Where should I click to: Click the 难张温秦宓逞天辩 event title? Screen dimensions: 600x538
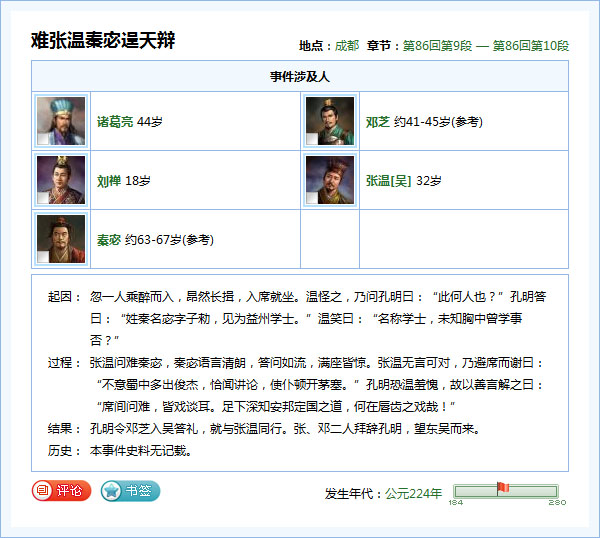(x=104, y=41)
